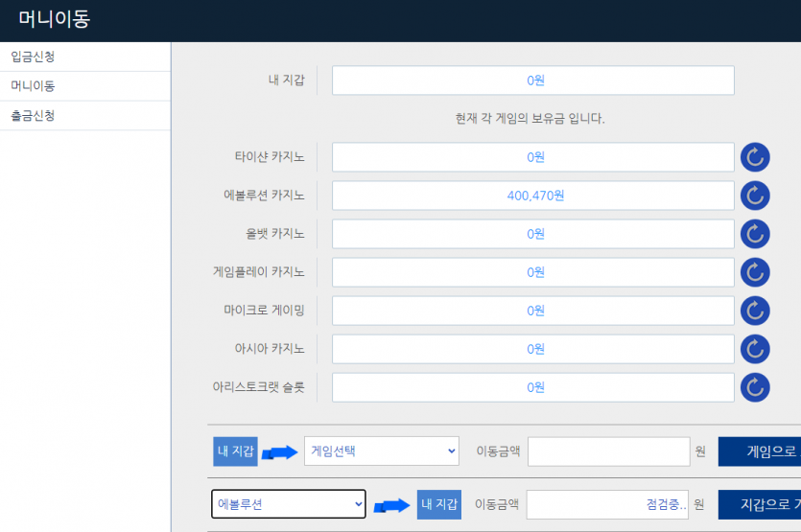
Task: Click the 지갑으로 transfer button
Action: pyautogui.click(x=760, y=504)
